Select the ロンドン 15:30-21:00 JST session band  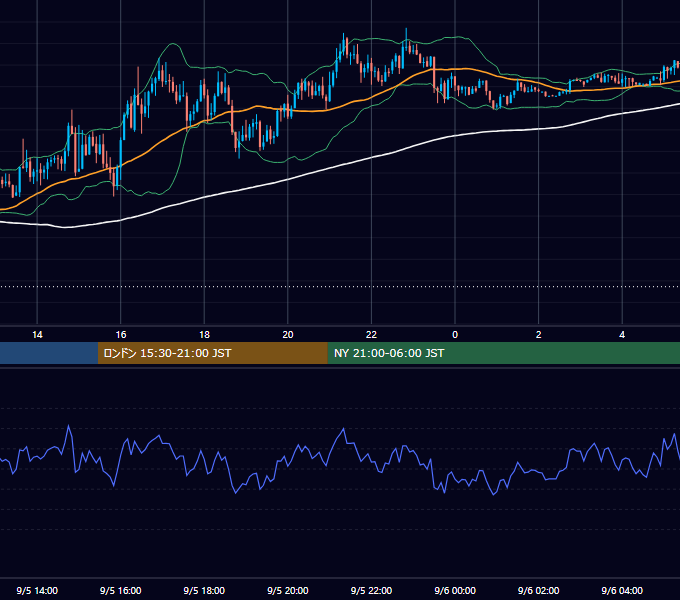point(212,353)
